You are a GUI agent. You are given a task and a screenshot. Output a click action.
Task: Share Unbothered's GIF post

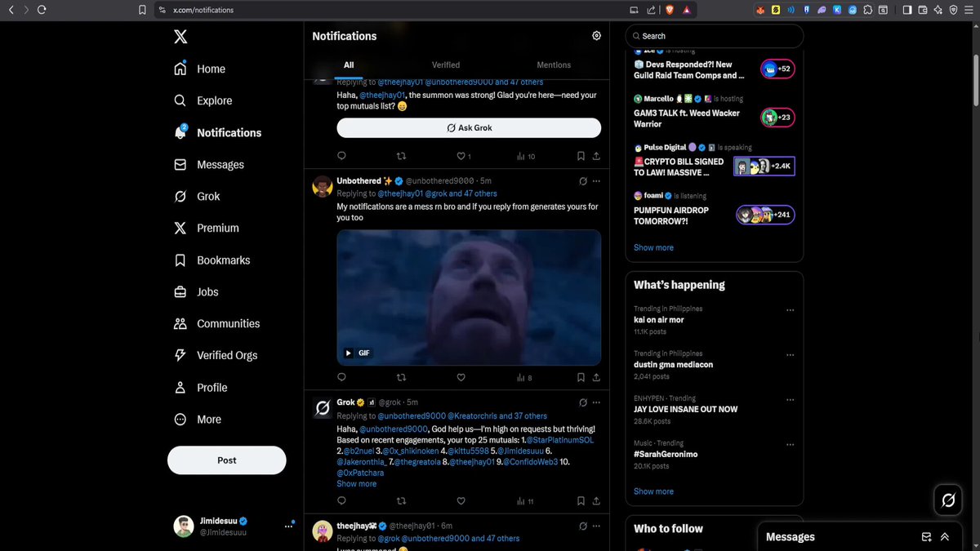(597, 378)
